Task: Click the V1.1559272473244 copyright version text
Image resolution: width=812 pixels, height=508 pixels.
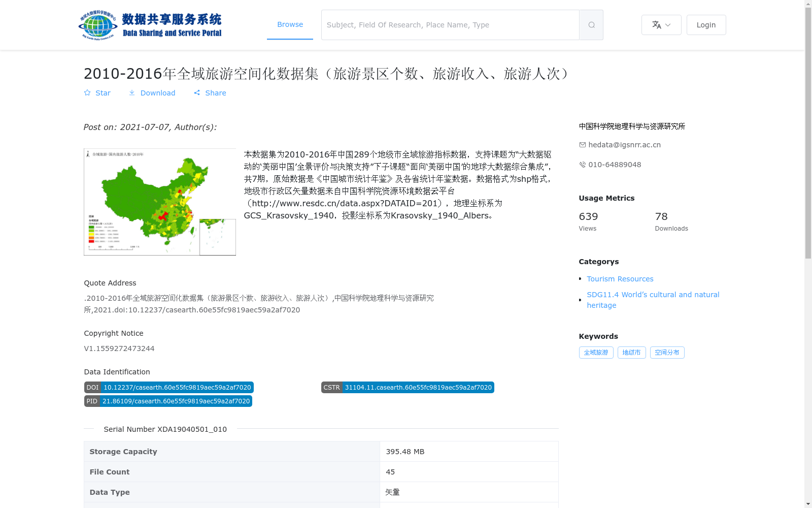Action: [x=119, y=348]
